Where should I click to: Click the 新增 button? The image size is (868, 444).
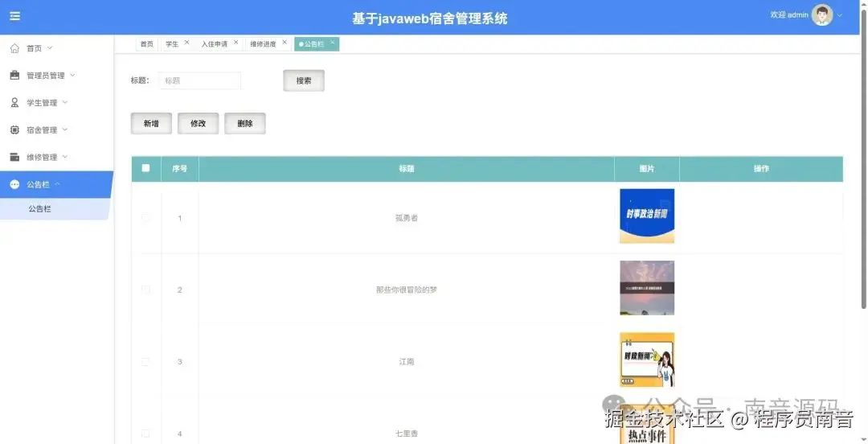click(x=151, y=124)
